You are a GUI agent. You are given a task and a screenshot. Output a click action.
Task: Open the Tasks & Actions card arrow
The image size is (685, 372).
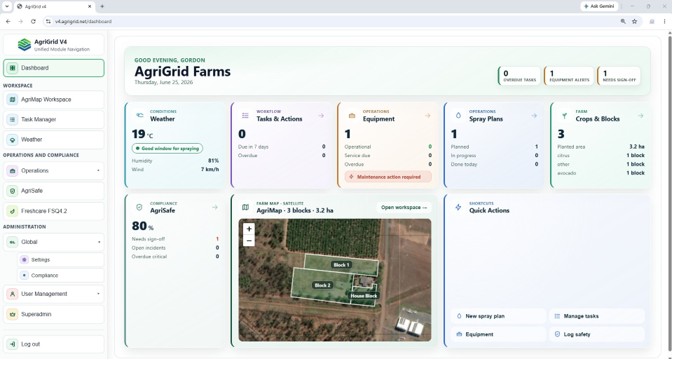point(321,116)
